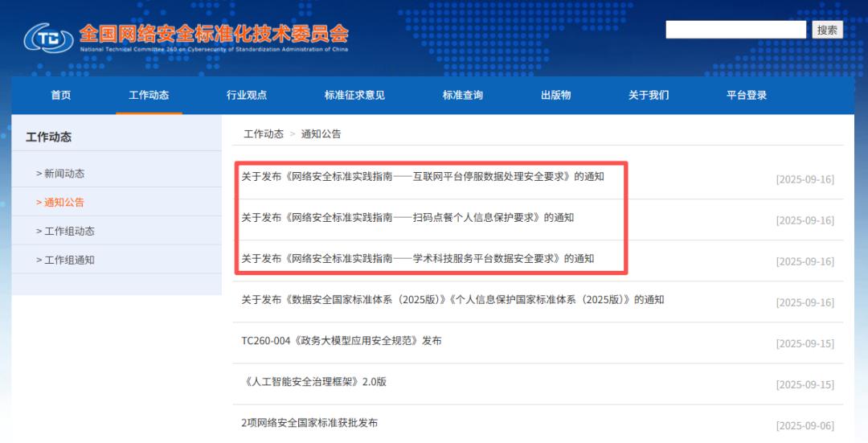Navigate to 关于我们 page
868x443 pixels.
pyautogui.click(x=649, y=95)
